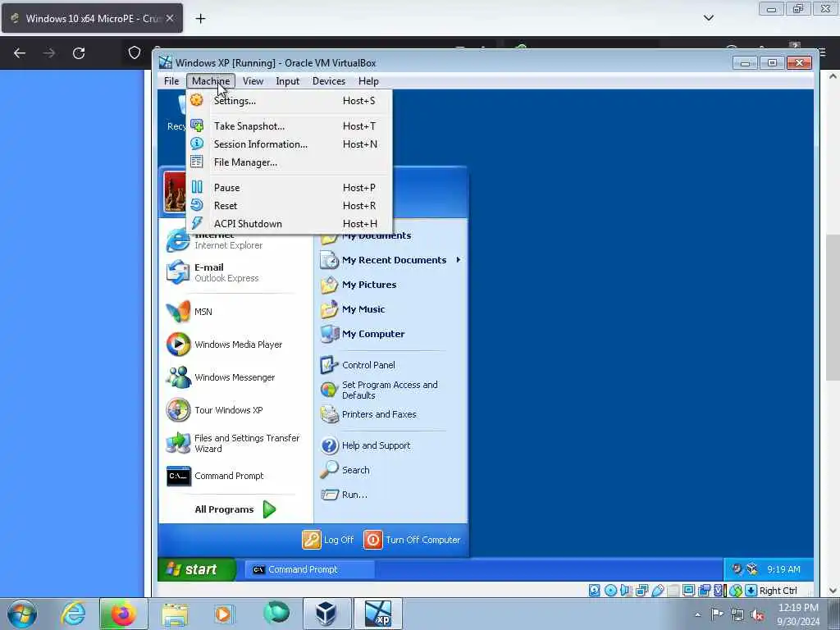Open the View menu

point(253,81)
